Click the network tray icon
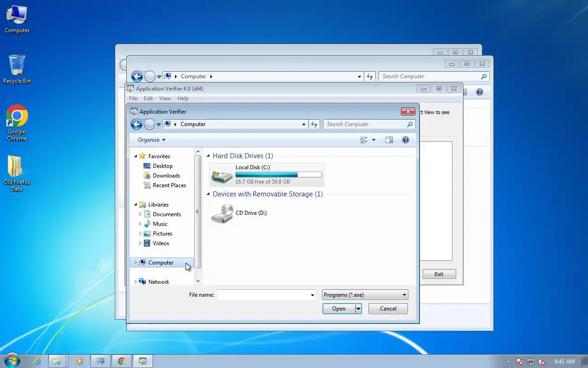Image resolution: width=588 pixels, height=368 pixels. point(531,362)
